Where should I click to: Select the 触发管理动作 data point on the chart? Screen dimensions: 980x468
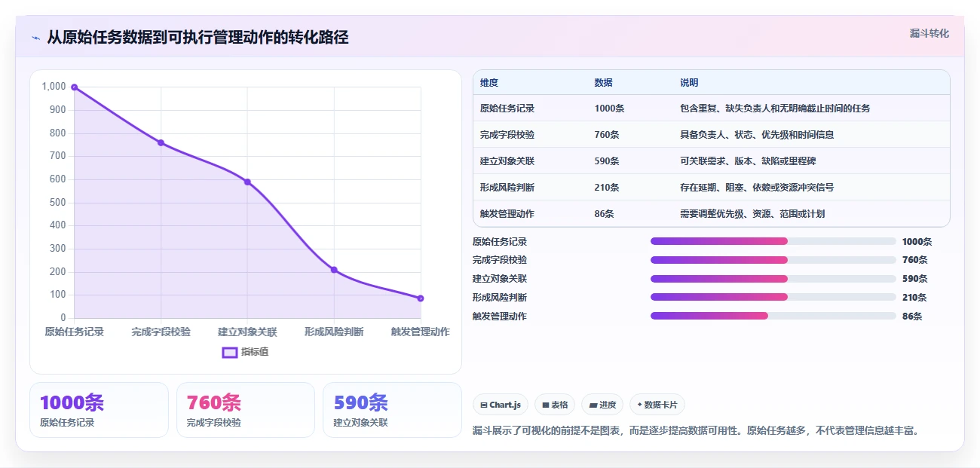421,298
